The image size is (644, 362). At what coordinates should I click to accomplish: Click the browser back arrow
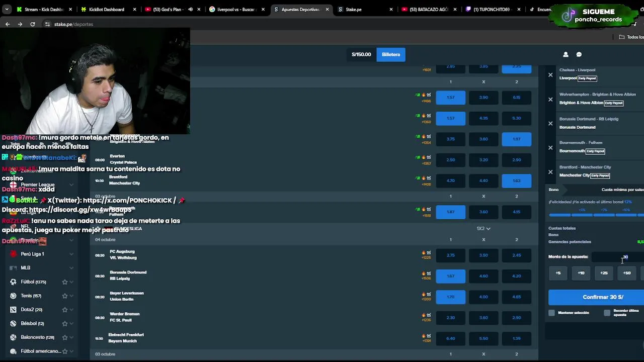coord(8,24)
